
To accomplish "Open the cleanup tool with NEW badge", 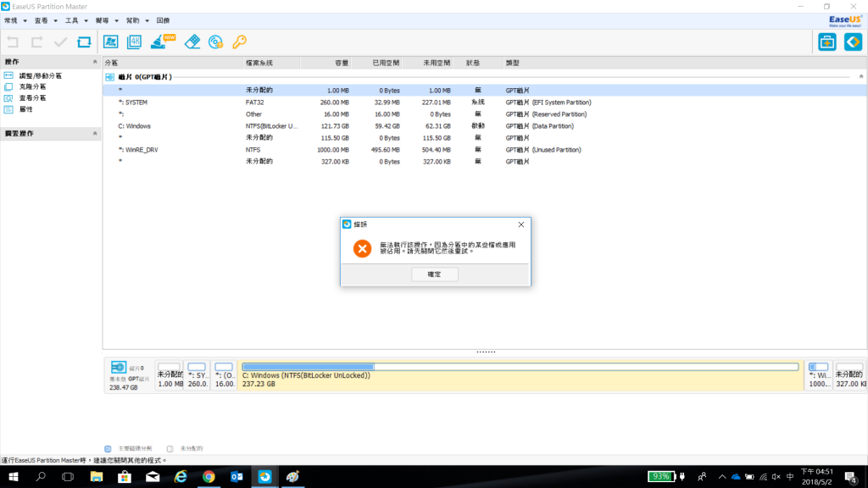I will tap(163, 42).
